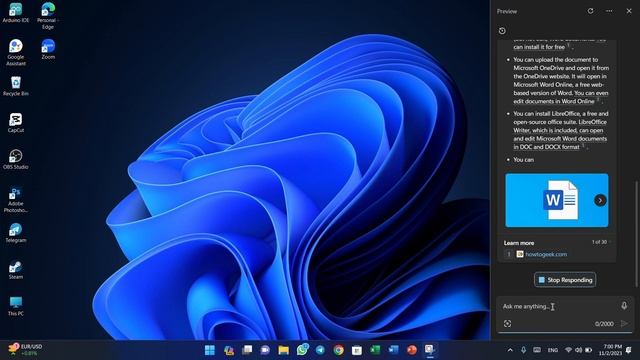Select the Arduino IDE desktop icon
This screenshot has height=360, width=640.
16,12
